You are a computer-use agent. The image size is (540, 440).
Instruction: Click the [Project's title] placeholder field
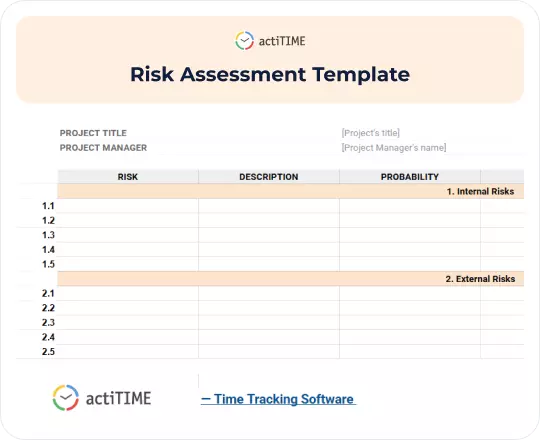coord(371,133)
